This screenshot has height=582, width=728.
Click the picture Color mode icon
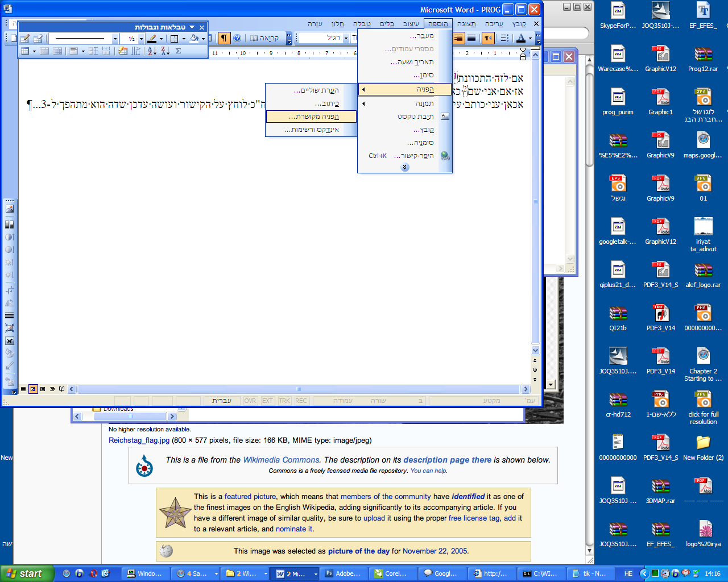(x=9, y=224)
